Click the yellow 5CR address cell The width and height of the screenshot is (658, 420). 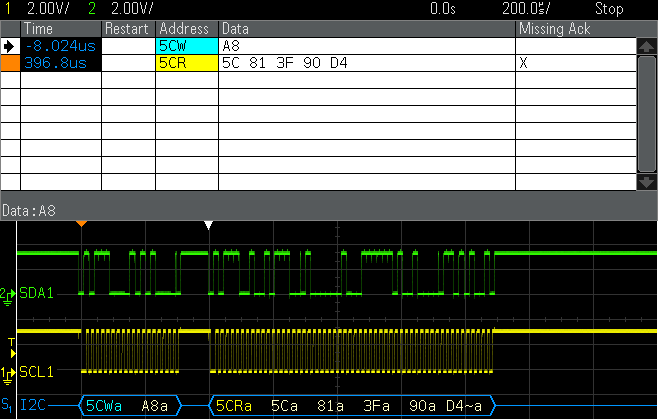(x=187, y=63)
